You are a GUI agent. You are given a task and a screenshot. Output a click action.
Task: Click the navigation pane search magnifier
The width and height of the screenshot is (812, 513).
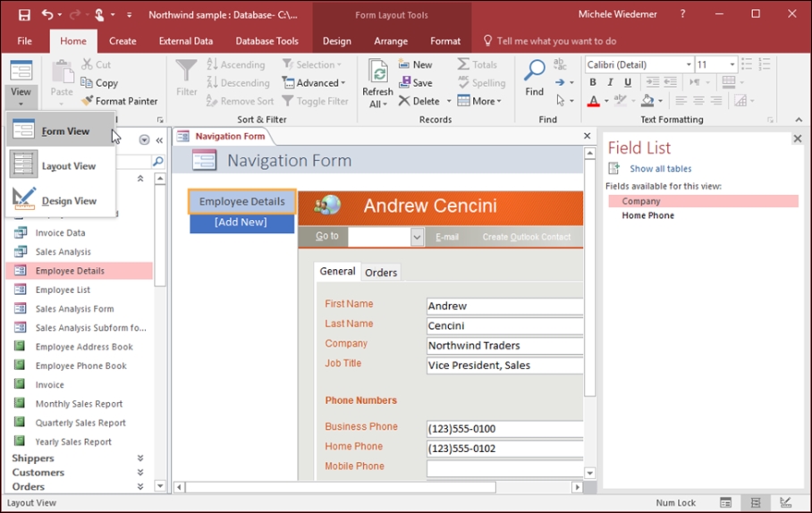point(158,162)
